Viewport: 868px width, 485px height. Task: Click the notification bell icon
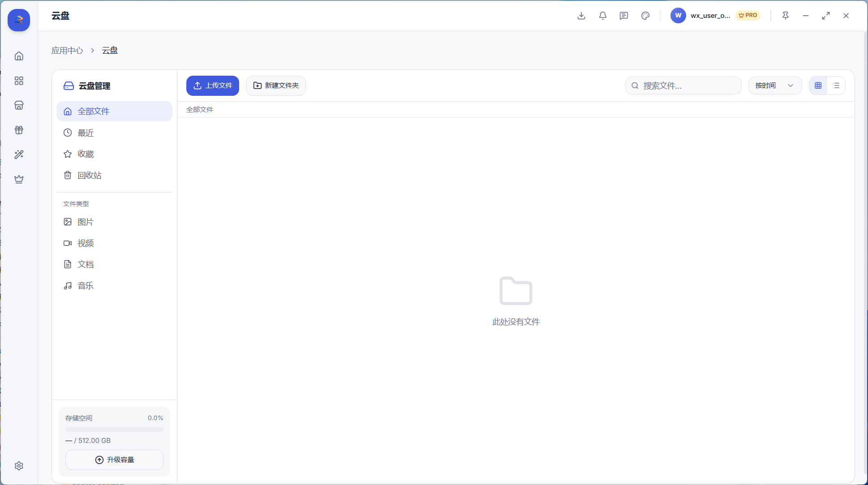point(603,16)
